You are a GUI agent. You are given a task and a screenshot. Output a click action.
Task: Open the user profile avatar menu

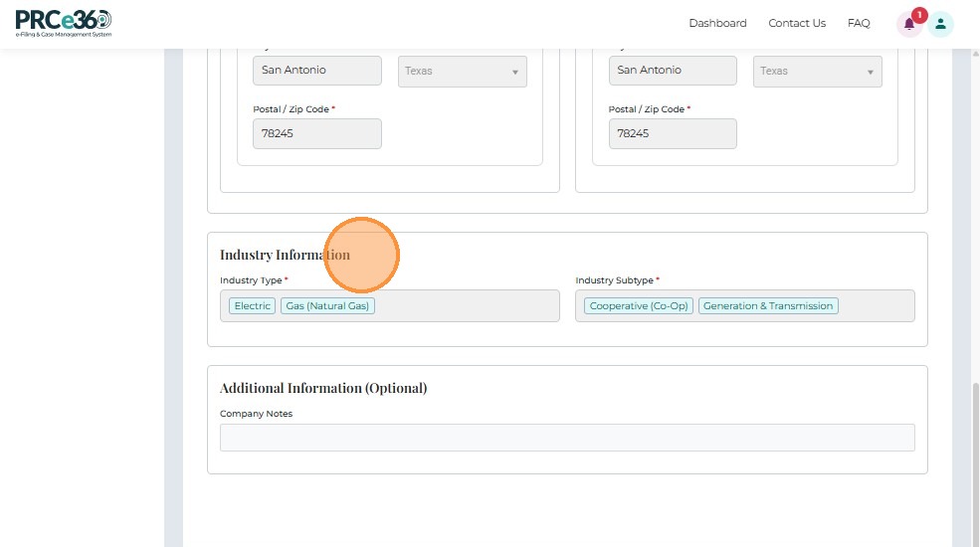(941, 24)
